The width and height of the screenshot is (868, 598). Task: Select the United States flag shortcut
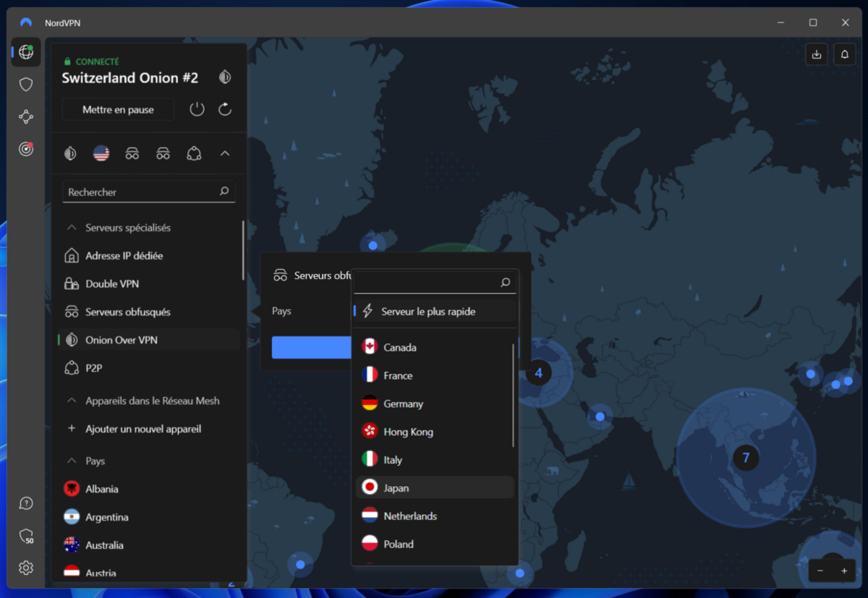(x=101, y=153)
